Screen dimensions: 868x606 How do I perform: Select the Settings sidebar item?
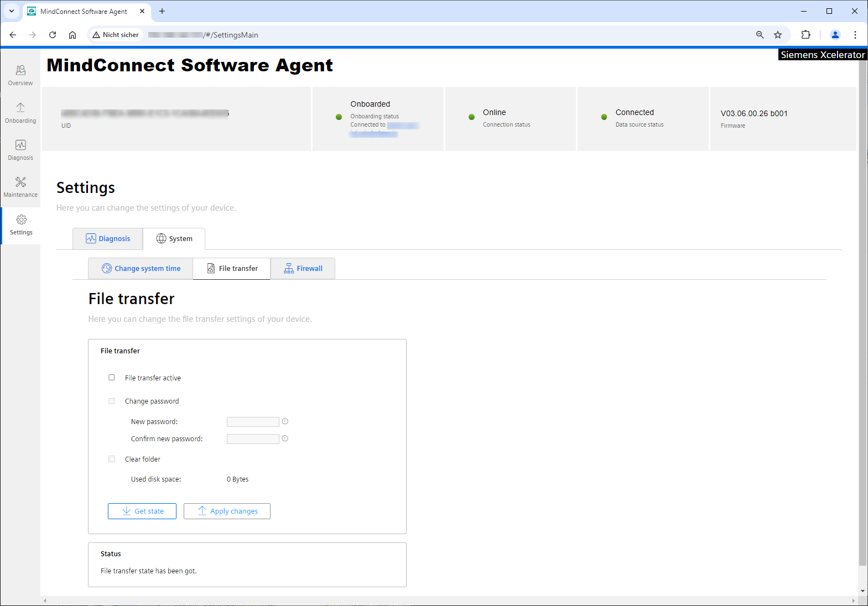21,225
